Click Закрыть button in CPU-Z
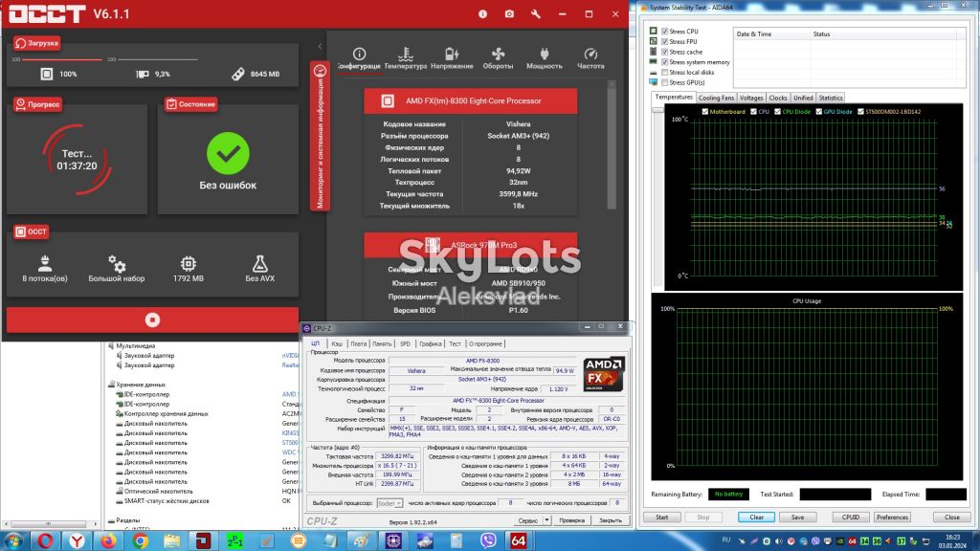The width and height of the screenshot is (980, 551). pos(610,520)
